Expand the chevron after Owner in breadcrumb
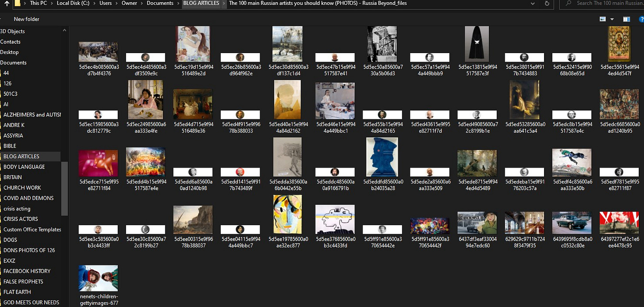 (142, 4)
